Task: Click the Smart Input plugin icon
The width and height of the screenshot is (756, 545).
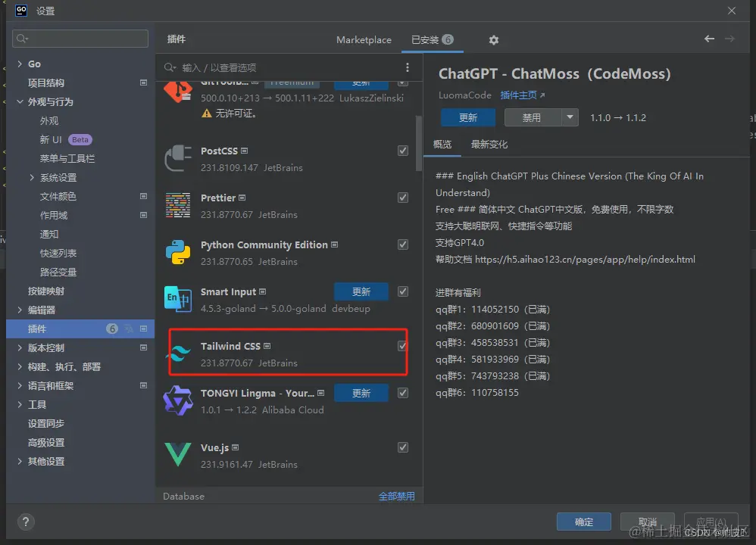Action: click(x=177, y=300)
